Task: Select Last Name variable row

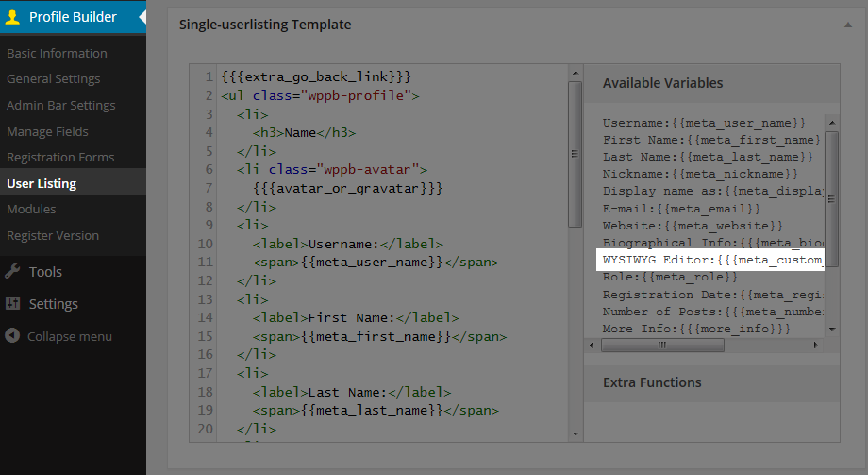Action: click(x=708, y=157)
